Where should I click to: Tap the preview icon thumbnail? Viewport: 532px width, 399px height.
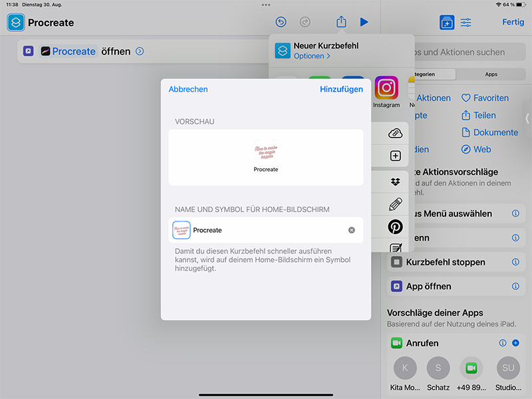pos(266,152)
